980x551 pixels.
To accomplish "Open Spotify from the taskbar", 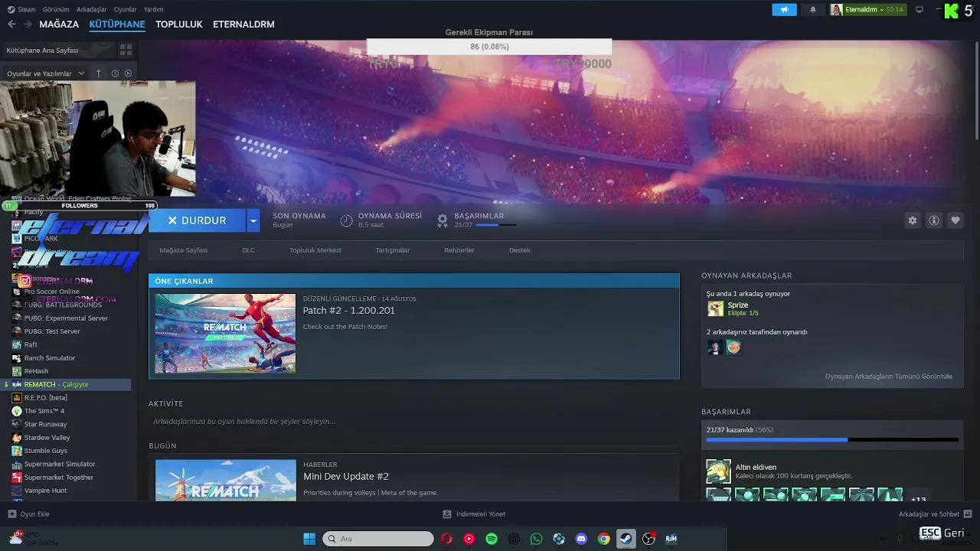I will point(492,539).
